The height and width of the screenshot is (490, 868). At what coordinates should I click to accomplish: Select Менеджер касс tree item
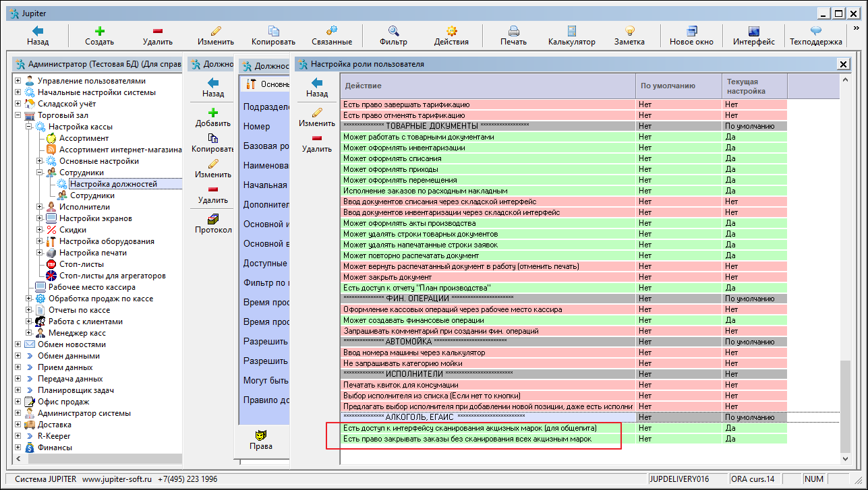click(77, 333)
